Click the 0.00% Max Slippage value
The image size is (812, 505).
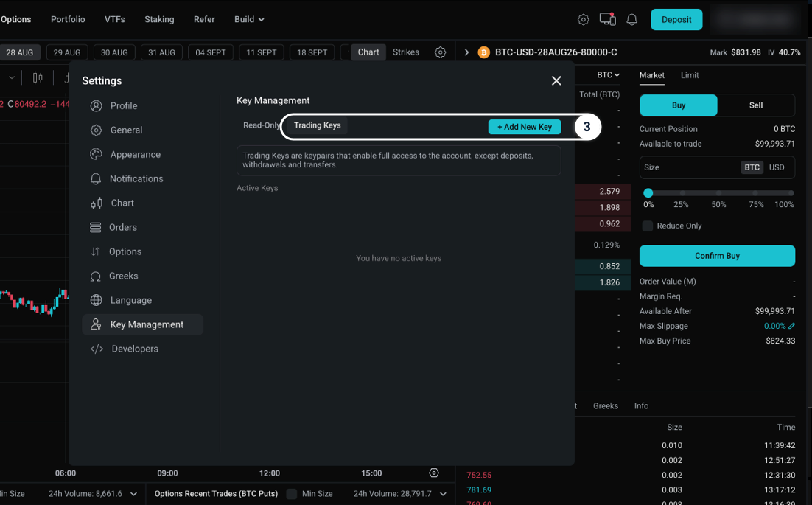(774, 326)
